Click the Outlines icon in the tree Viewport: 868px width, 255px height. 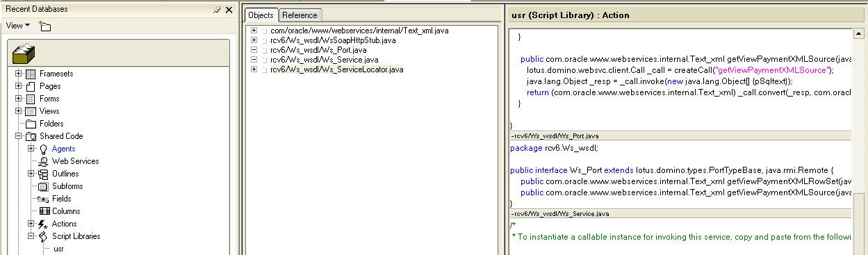[43, 174]
